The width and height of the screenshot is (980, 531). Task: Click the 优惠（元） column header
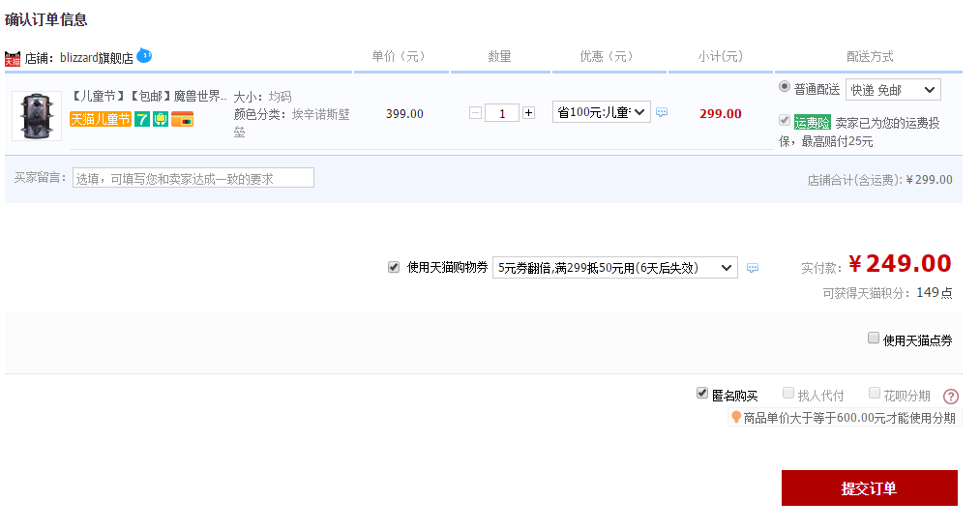[607, 56]
